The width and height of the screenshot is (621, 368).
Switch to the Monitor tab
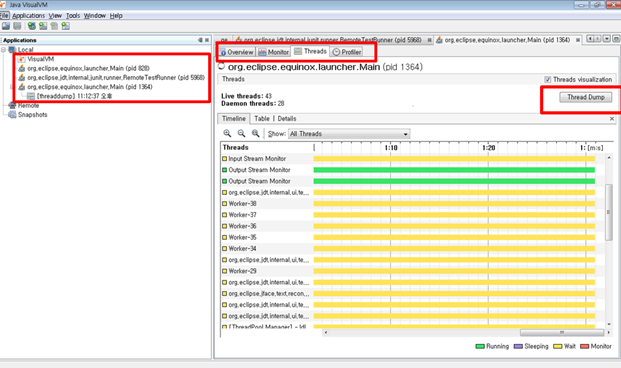pyautogui.click(x=274, y=52)
